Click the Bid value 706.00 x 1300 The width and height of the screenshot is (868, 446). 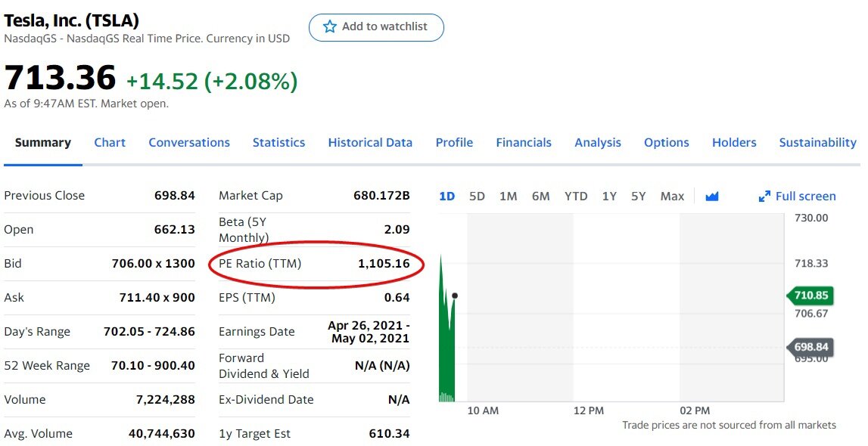pos(154,264)
